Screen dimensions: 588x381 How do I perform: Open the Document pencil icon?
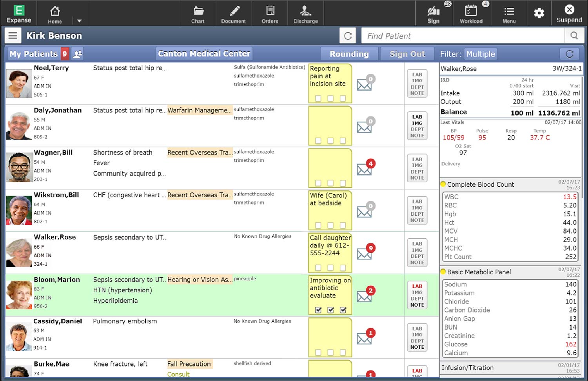coord(234,14)
